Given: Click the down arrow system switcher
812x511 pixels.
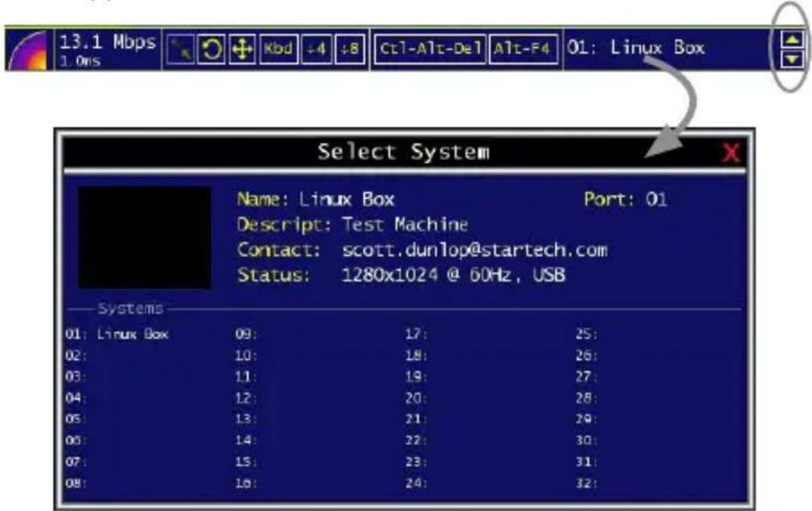Looking at the screenshot, I should click(792, 58).
